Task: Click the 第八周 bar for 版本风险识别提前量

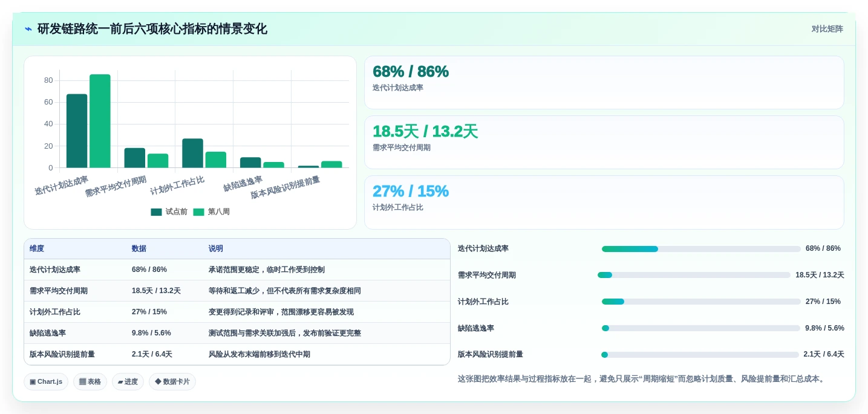Action: point(331,164)
